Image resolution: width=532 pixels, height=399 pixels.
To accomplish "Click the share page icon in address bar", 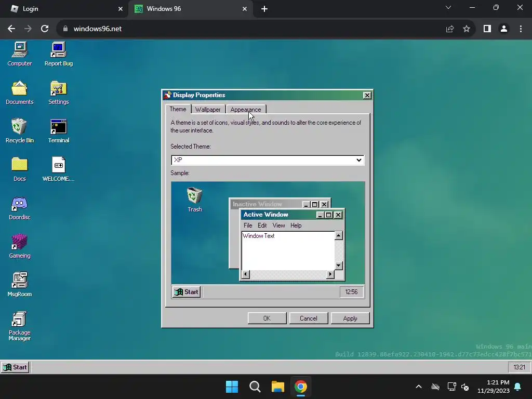I will point(450,29).
